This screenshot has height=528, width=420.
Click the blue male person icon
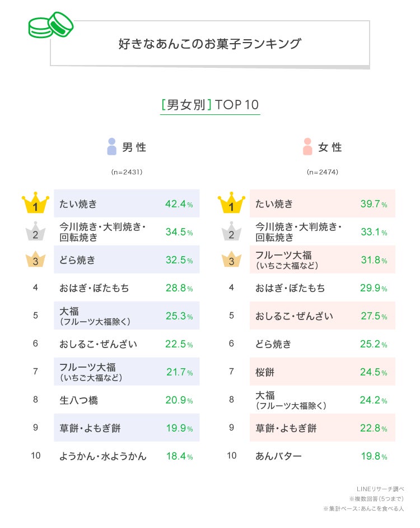click(x=111, y=147)
